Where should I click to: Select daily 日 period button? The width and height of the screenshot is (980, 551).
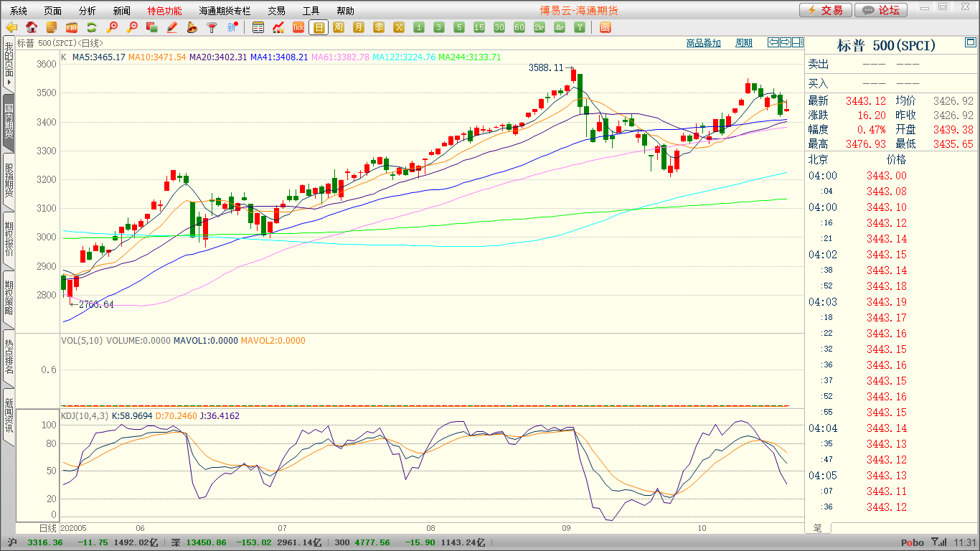tap(319, 27)
